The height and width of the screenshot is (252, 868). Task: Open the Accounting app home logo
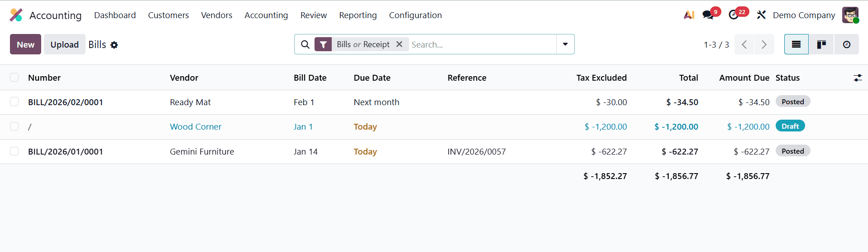16,15
